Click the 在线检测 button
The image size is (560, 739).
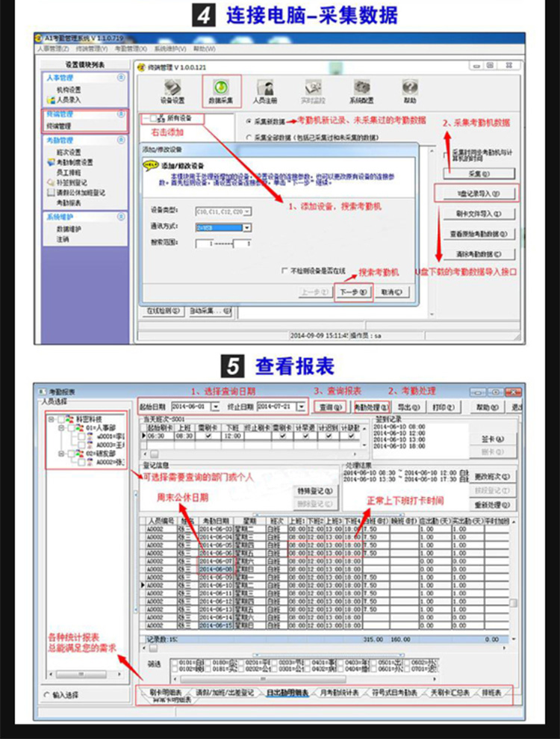[x=163, y=311]
